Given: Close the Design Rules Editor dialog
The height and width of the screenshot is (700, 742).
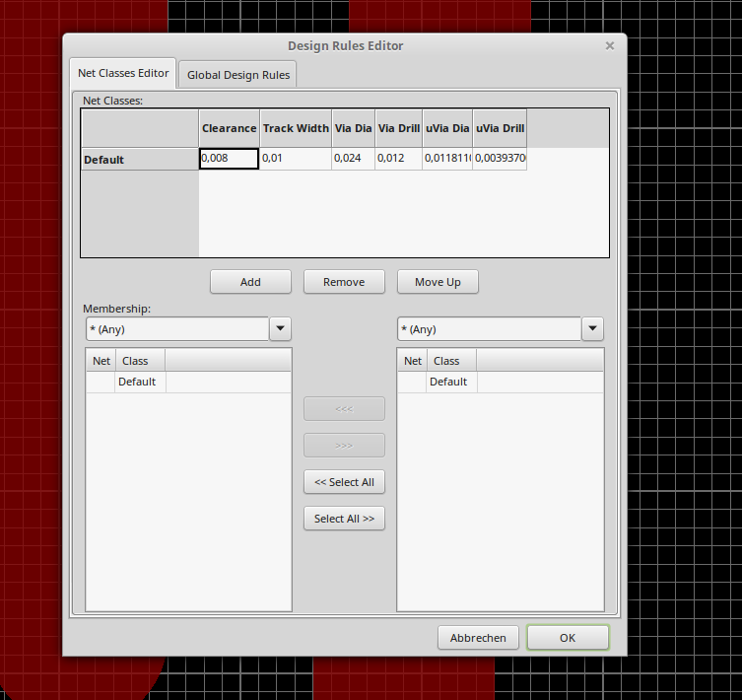Looking at the screenshot, I should 610,46.
